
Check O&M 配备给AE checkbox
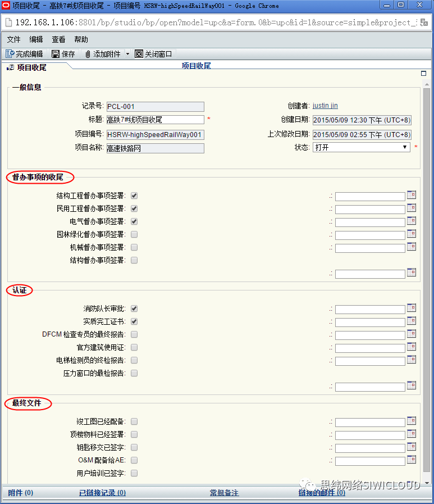pos(134,460)
